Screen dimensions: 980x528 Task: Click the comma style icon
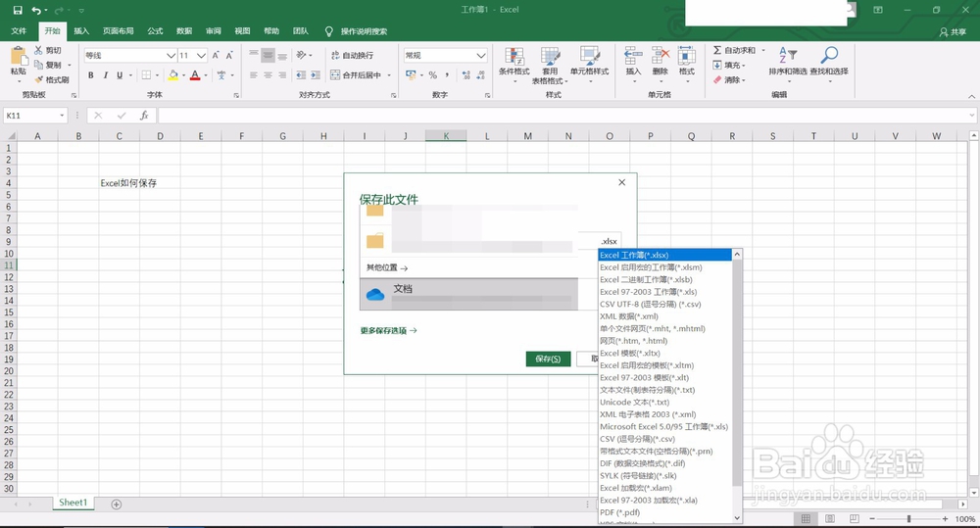click(448, 75)
